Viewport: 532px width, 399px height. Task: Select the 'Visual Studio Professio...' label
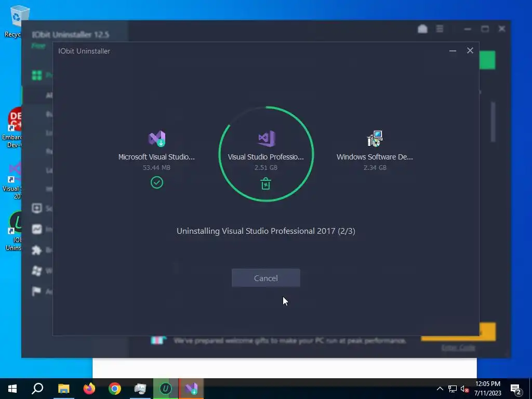click(265, 157)
